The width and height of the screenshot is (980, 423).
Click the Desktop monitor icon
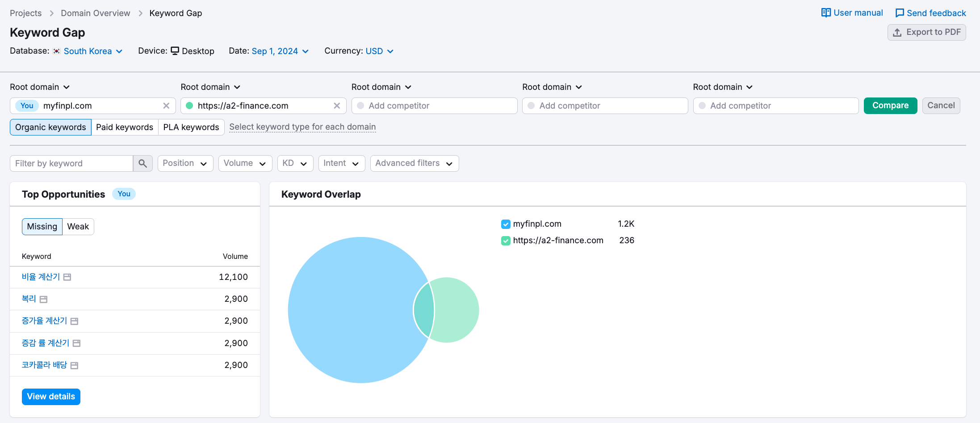[x=175, y=51]
